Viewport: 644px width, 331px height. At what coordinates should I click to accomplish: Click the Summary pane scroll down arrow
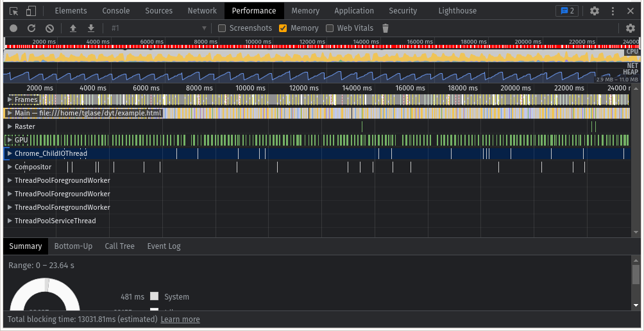[x=636, y=305]
